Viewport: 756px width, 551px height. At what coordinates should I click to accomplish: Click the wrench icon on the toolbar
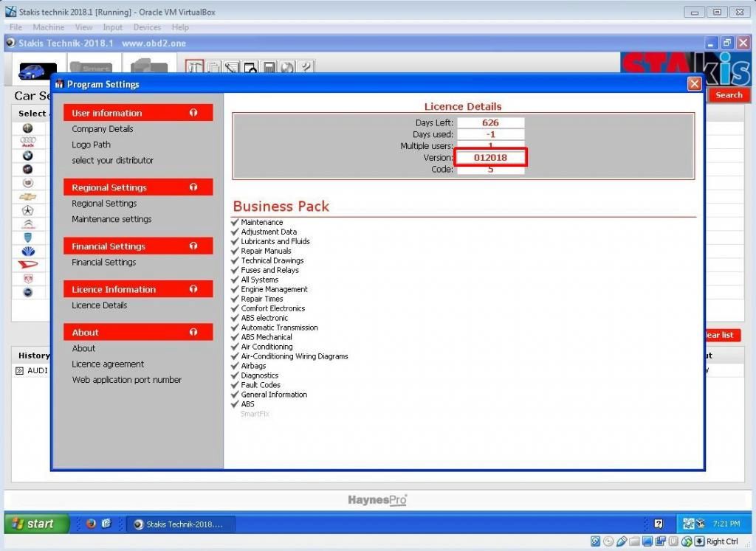(x=305, y=67)
